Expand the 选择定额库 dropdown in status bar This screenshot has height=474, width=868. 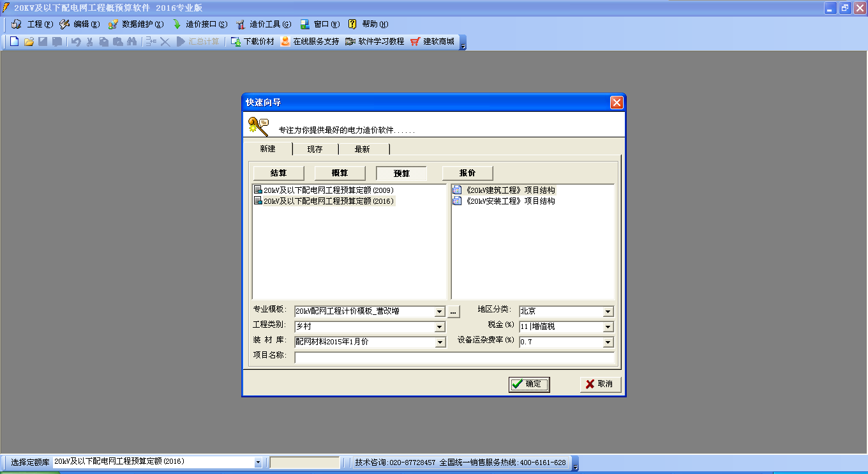point(258,463)
